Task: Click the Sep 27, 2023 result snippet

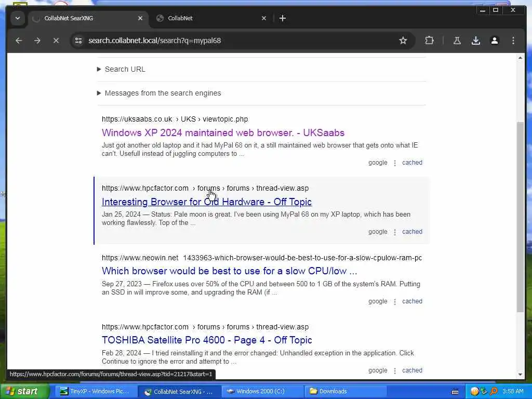Action: click(261, 288)
